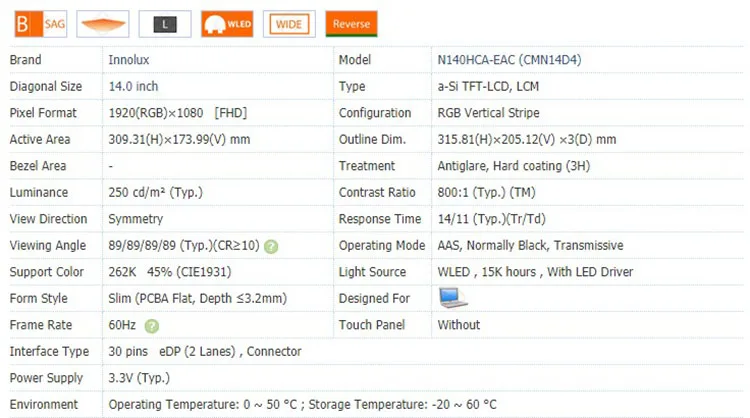
Task: Click the B SAG badge icon
Action: click(x=41, y=23)
